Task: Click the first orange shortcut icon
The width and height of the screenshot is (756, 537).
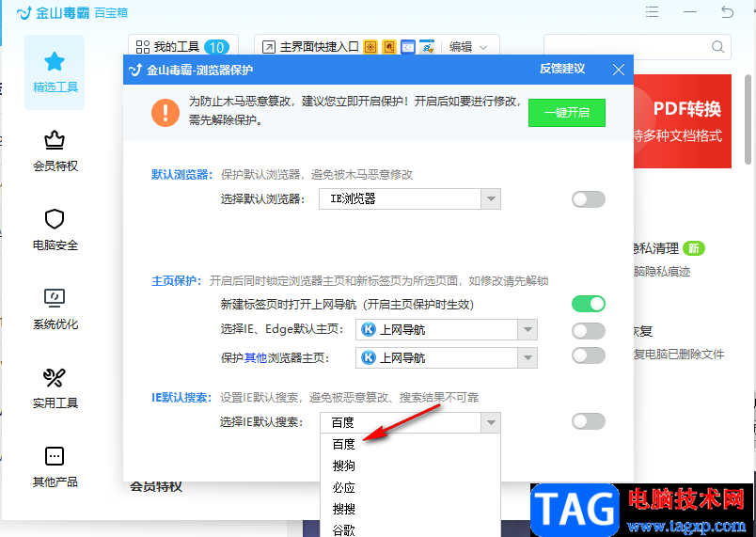Action: point(370,47)
